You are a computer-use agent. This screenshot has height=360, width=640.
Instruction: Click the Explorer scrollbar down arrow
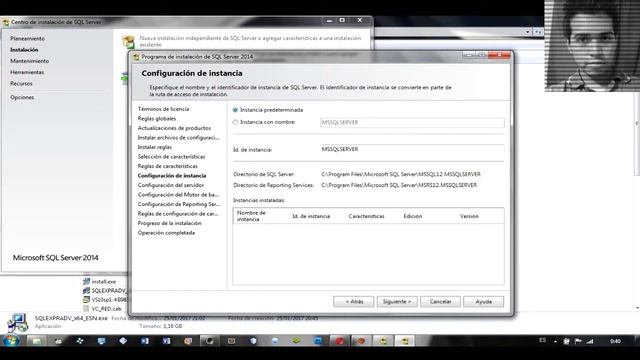coord(637,308)
